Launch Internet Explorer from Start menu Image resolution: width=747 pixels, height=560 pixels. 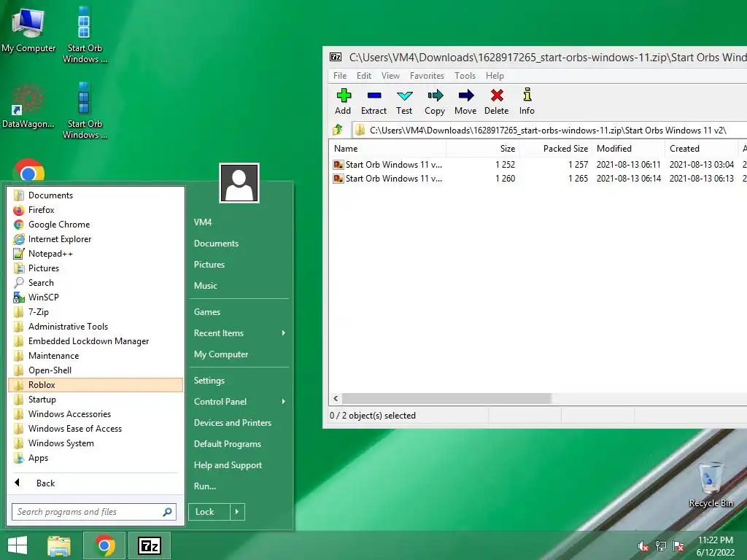tap(96, 239)
